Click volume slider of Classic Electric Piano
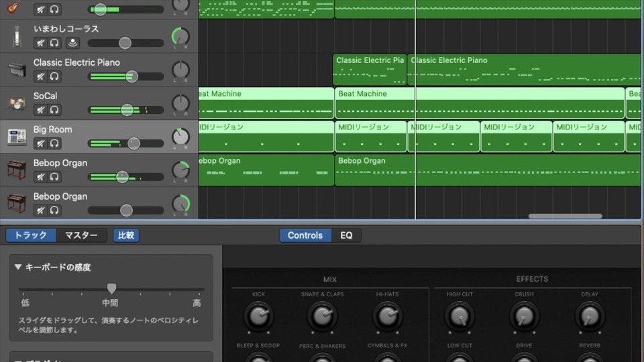Viewport: 644px width, 362px height. 131,76
